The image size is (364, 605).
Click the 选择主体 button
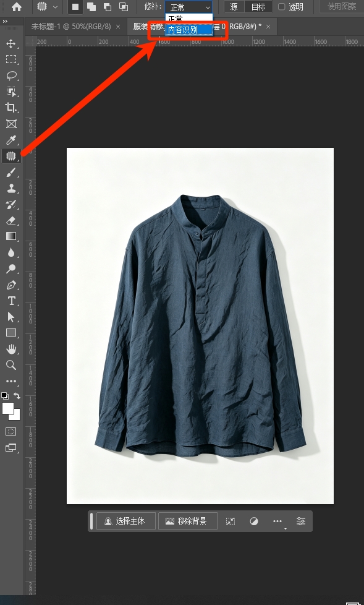tap(125, 521)
